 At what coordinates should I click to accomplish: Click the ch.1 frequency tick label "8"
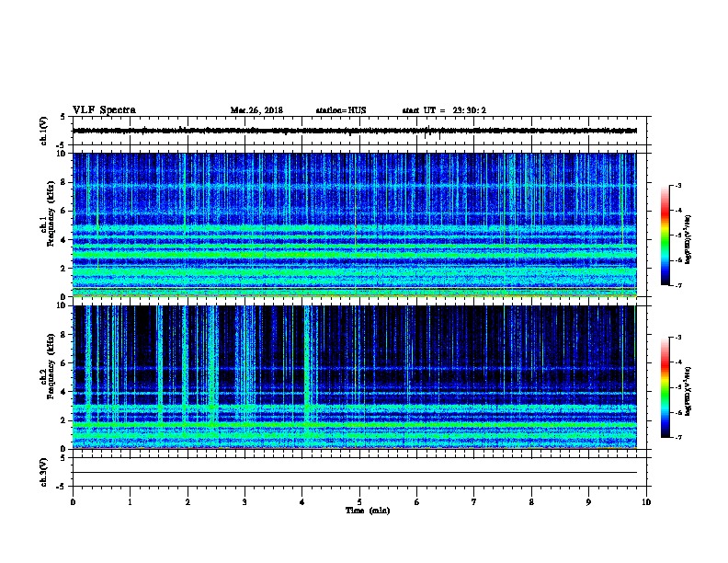click(63, 182)
